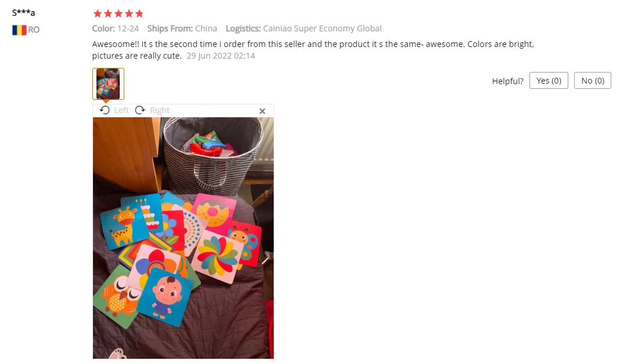627x364 pixels.
Task: Click the second red rating star
Action: [108, 13]
